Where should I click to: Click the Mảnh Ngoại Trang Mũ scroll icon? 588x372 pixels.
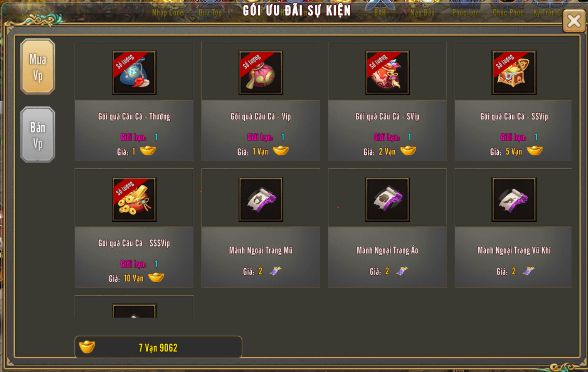(x=261, y=199)
